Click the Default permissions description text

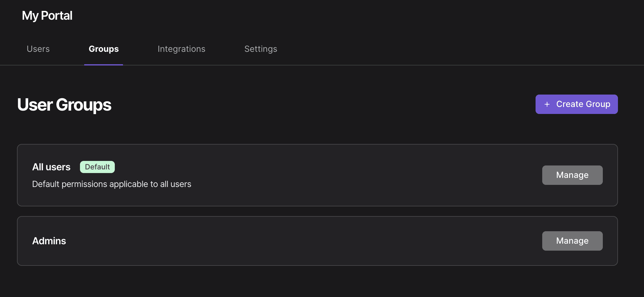click(x=112, y=184)
